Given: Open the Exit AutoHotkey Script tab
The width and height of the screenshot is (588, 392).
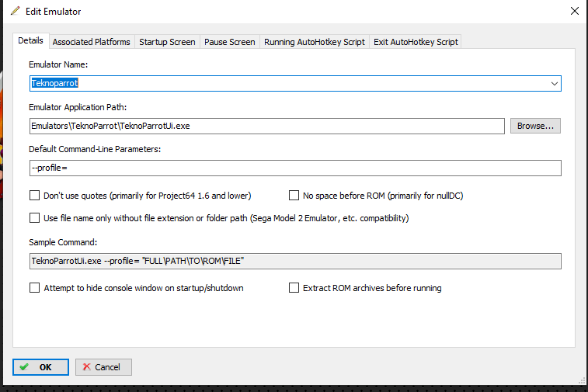Looking at the screenshot, I should [x=416, y=42].
